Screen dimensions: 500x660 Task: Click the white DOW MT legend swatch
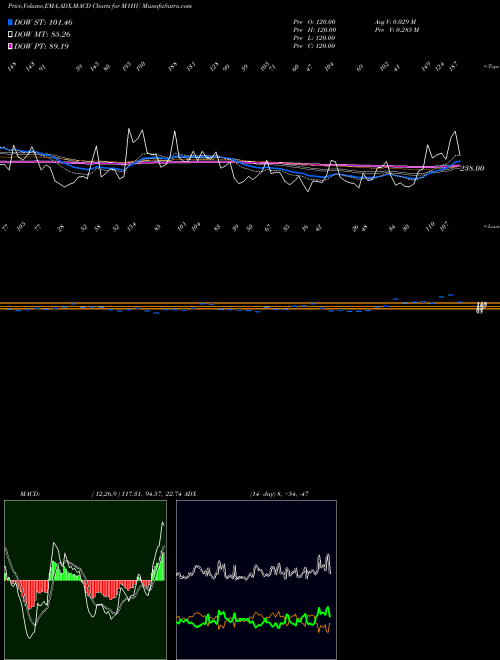10,35
